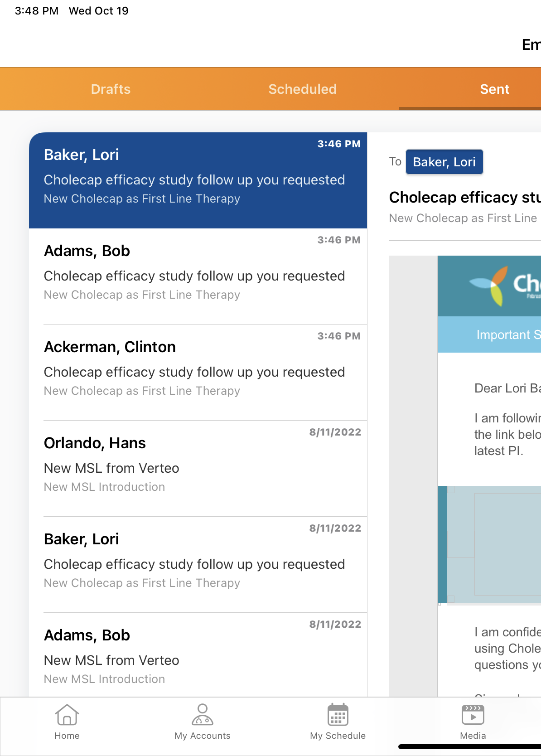Open the Media player icon

[x=473, y=716]
